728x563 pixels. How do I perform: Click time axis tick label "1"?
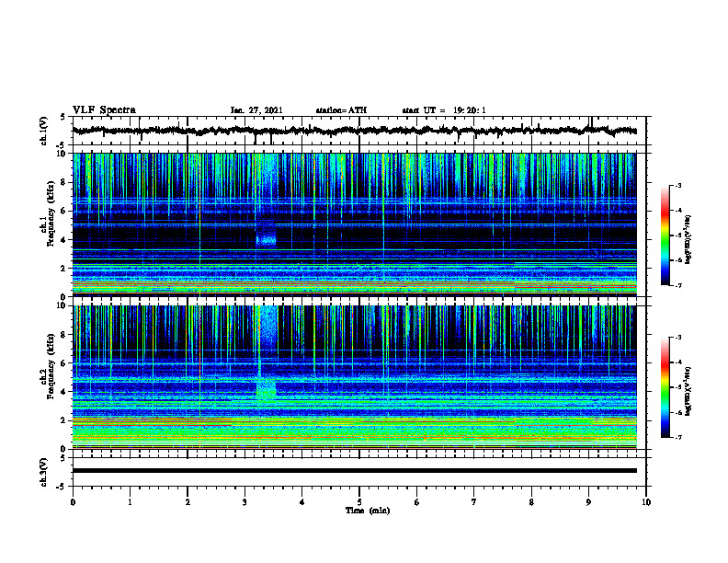(130, 502)
